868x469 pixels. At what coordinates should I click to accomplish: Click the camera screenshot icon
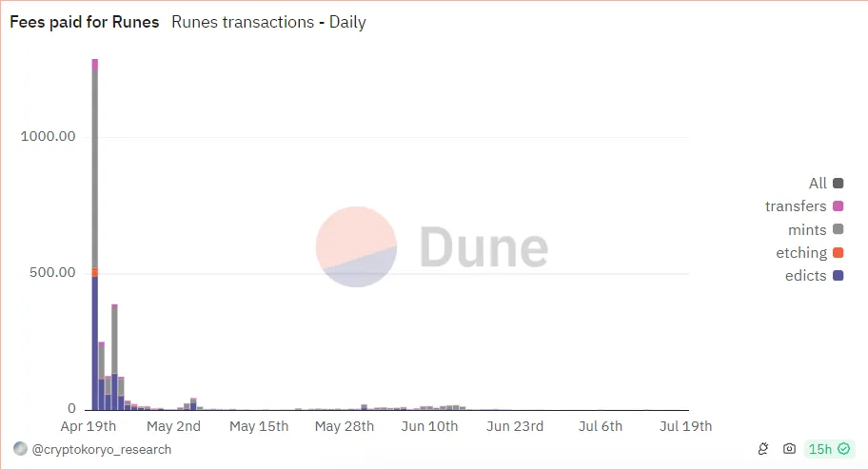click(789, 448)
